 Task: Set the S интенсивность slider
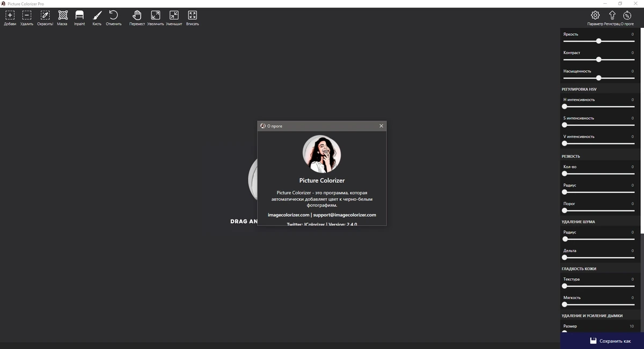click(598, 125)
